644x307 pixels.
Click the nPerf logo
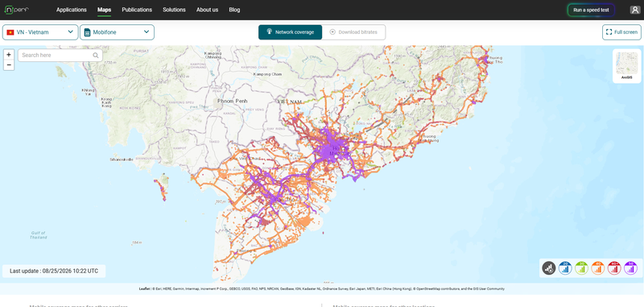(16, 10)
